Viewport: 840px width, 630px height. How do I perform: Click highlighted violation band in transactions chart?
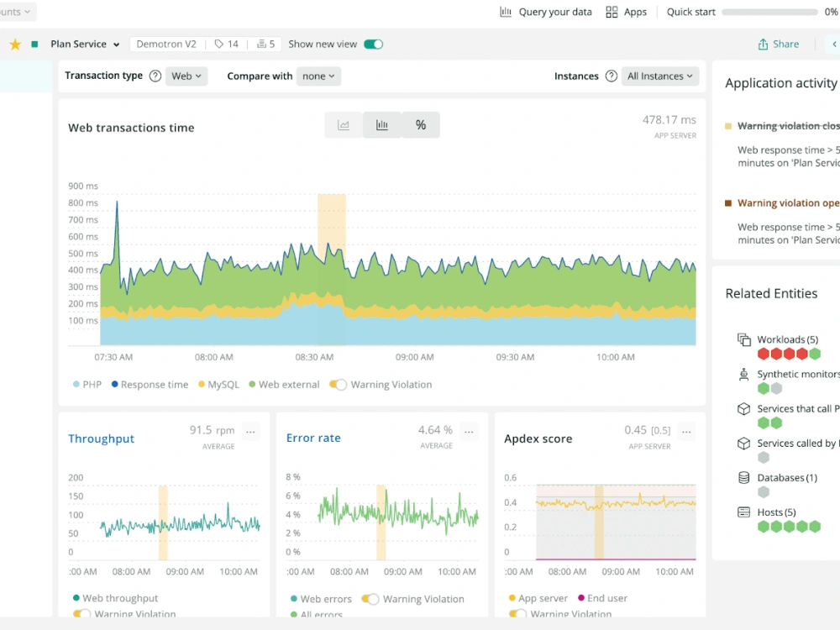332,270
